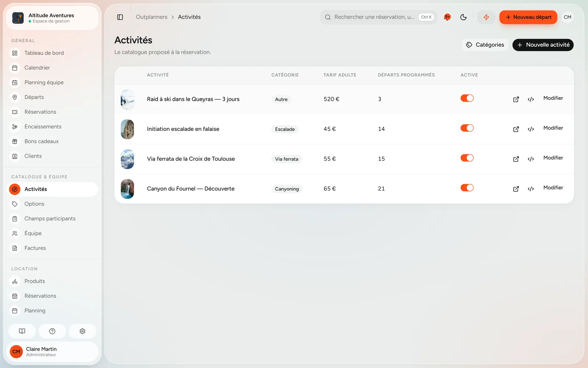The image size is (588, 368).
Task: Open Factures in sidebar
Action: 53,248
